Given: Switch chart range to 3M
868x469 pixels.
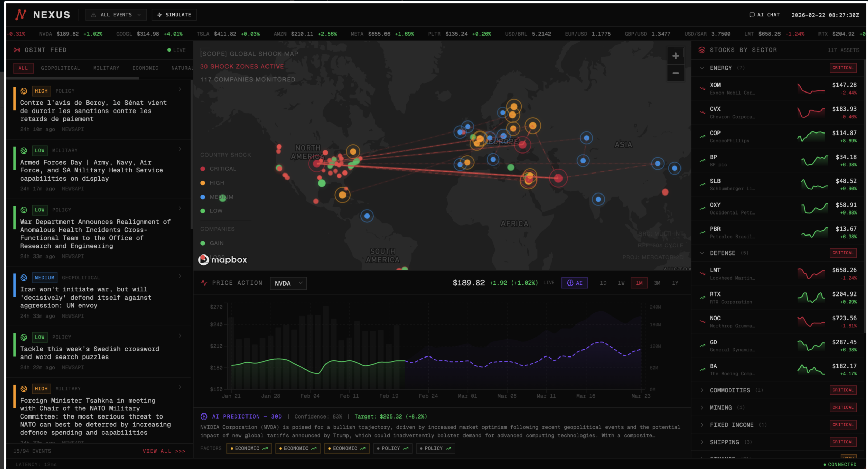Looking at the screenshot, I should point(657,283).
